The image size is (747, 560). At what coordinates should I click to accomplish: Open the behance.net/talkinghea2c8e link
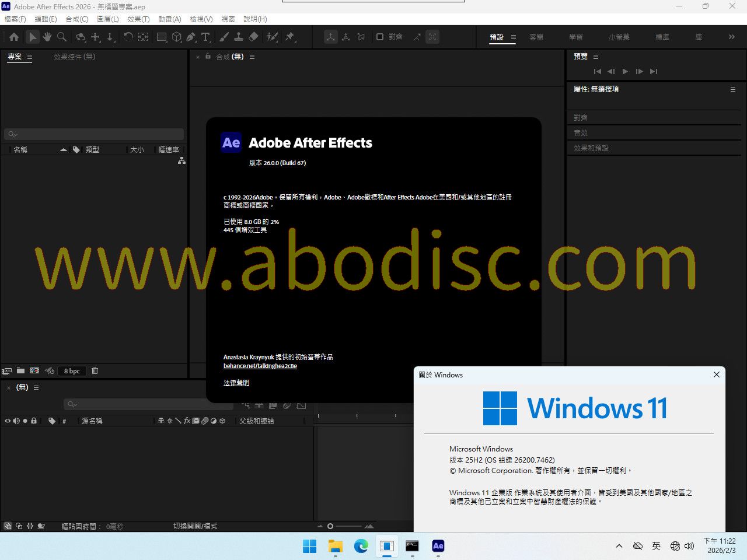click(260, 366)
